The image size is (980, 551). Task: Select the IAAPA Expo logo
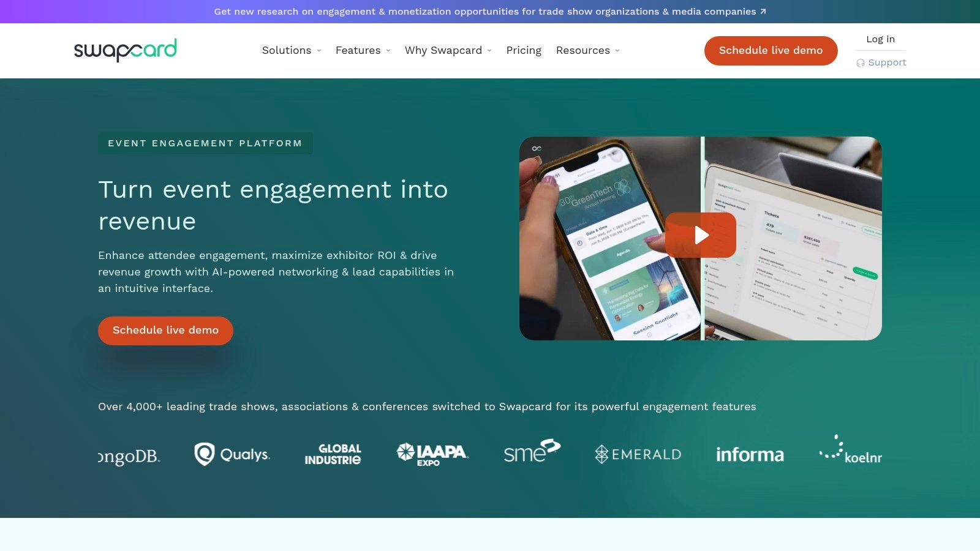pos(432,454)
